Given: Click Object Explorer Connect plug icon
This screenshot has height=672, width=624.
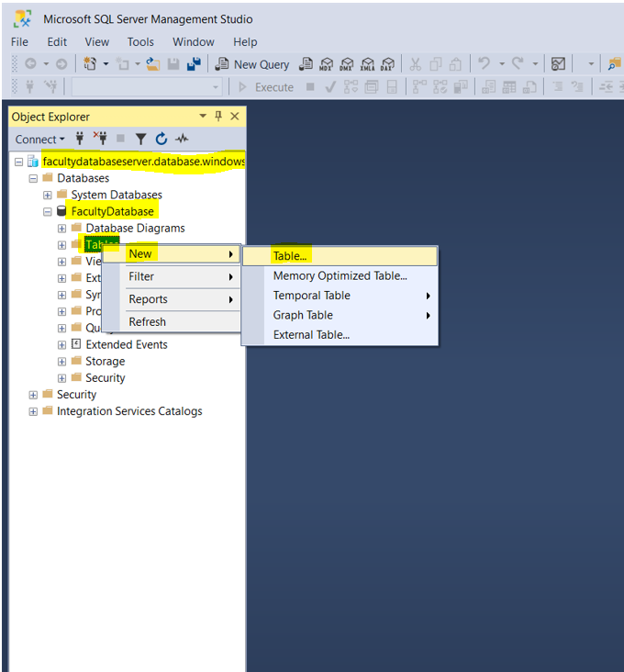Looking at the screenshot, I should (80, 139).
